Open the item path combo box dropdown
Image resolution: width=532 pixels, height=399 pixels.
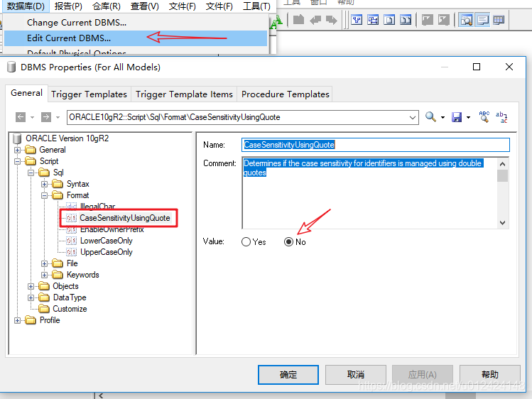[412, 117]
